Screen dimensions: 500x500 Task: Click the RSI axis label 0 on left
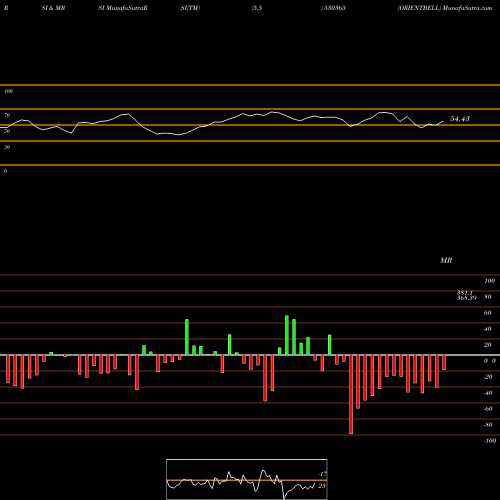[x=5, y=171]
